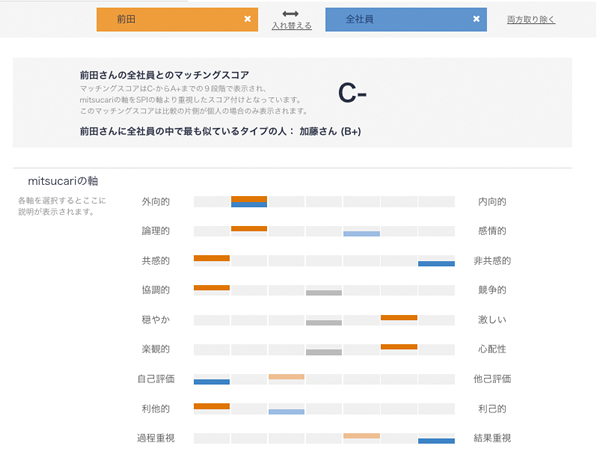Viewport: 600px width, 458px height.
Task: Select the 過程重視 axis label
Action: pyautogui.click(x=156, y=438)
